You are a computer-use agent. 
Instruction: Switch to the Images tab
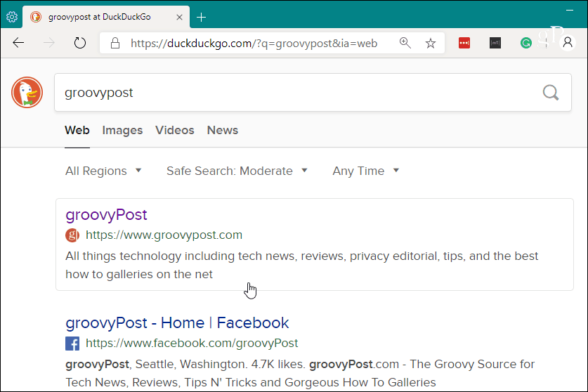coord(122,130)
